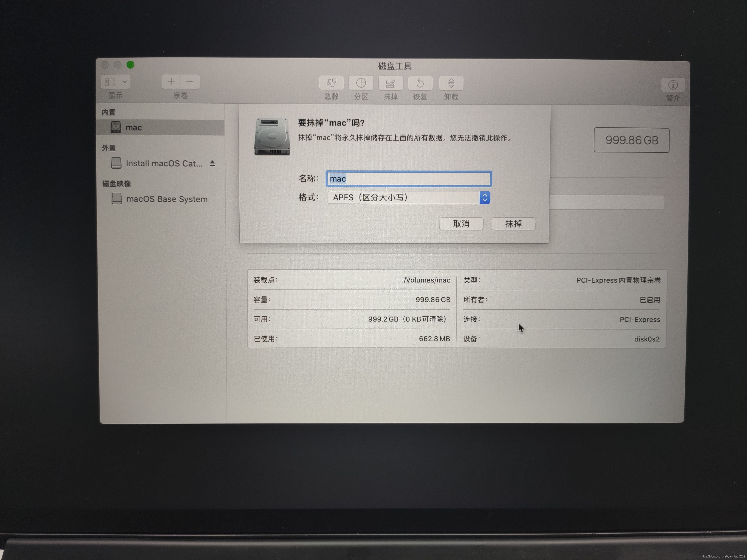This screenshot has height=560, width=747.
Task: Click the Restore (恢复) toolbar icon
Action: tap(420, 83)
